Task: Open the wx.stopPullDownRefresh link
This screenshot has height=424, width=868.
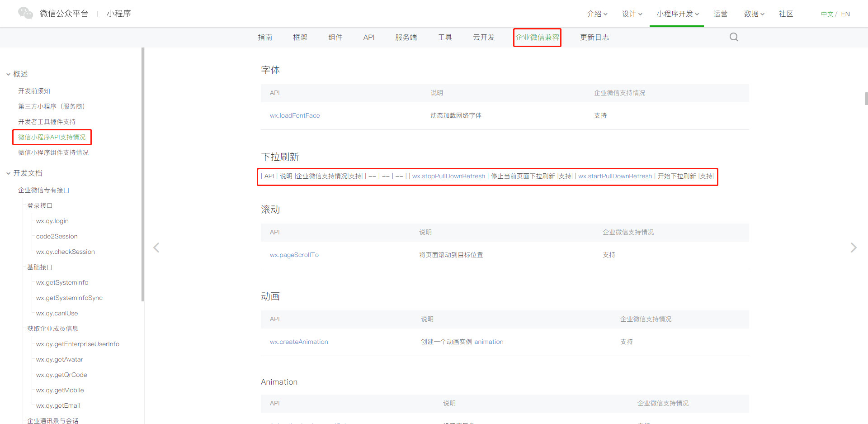Action: coord(448,176)
